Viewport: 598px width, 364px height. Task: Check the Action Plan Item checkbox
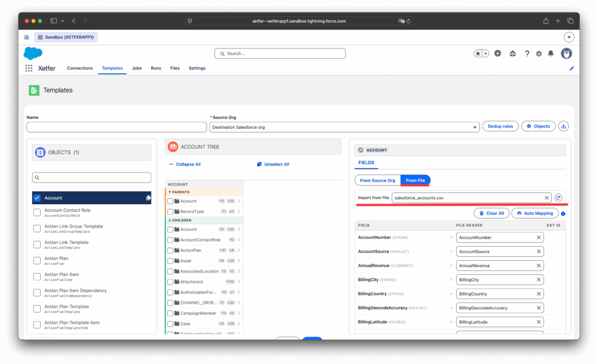pyautogui.click(x=37, y=276)
